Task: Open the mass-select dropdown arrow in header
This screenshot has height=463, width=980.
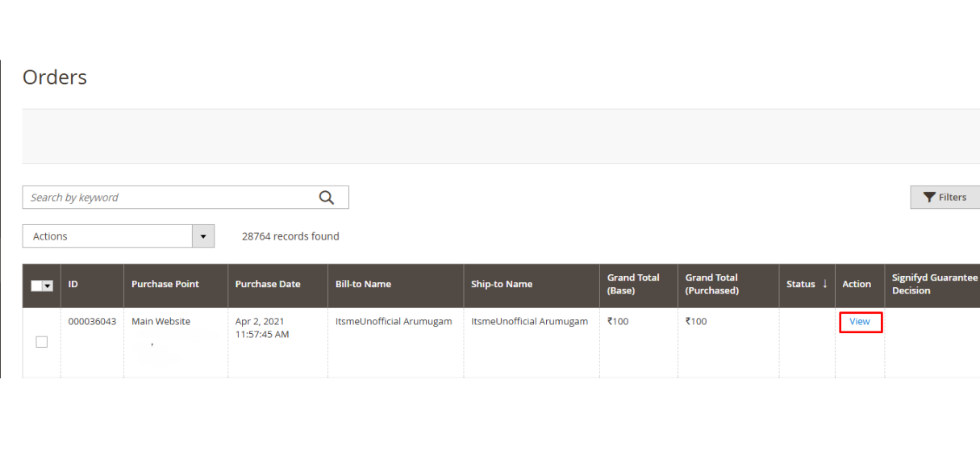Action: (48, 286)
